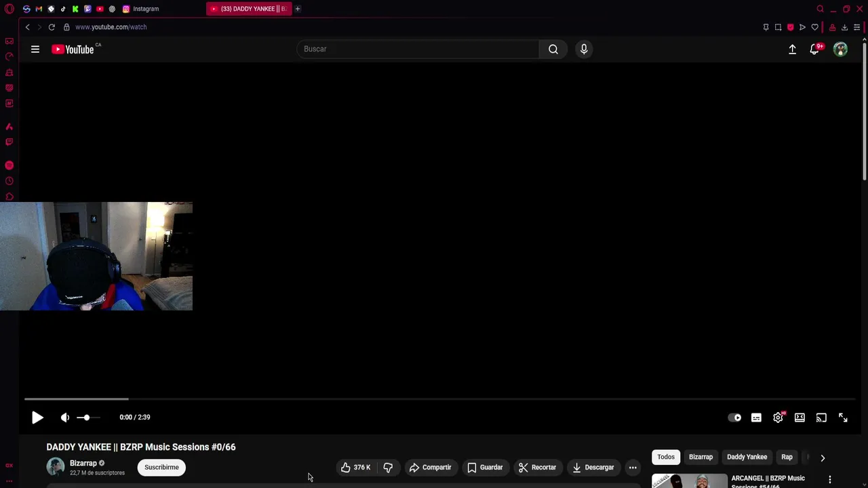Adjust the volume slider
This screenshot has height=488, width=868.
87,418
